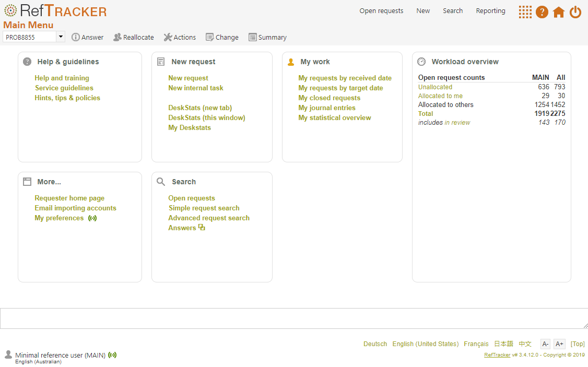
Task: Increase font size with A+ button
Action: pos(559,344)
